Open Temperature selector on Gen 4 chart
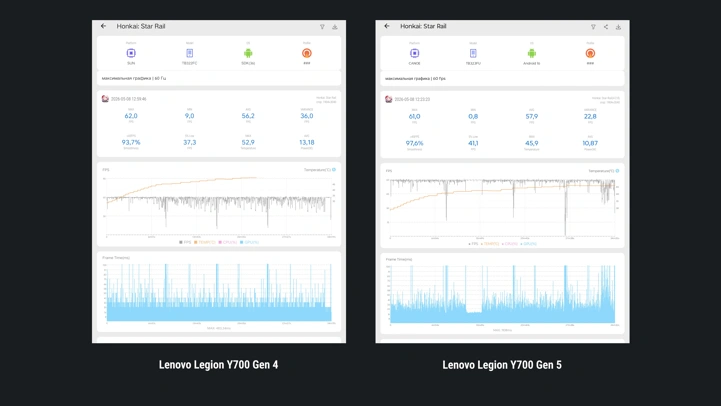This screenshot has height=406, width=721. coord(320,170)
